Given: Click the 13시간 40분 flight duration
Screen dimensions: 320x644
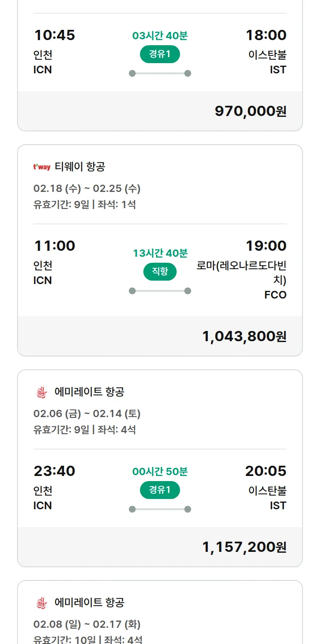Looking at the screenshot, I should pyautogui.click(x=160, y=253).
